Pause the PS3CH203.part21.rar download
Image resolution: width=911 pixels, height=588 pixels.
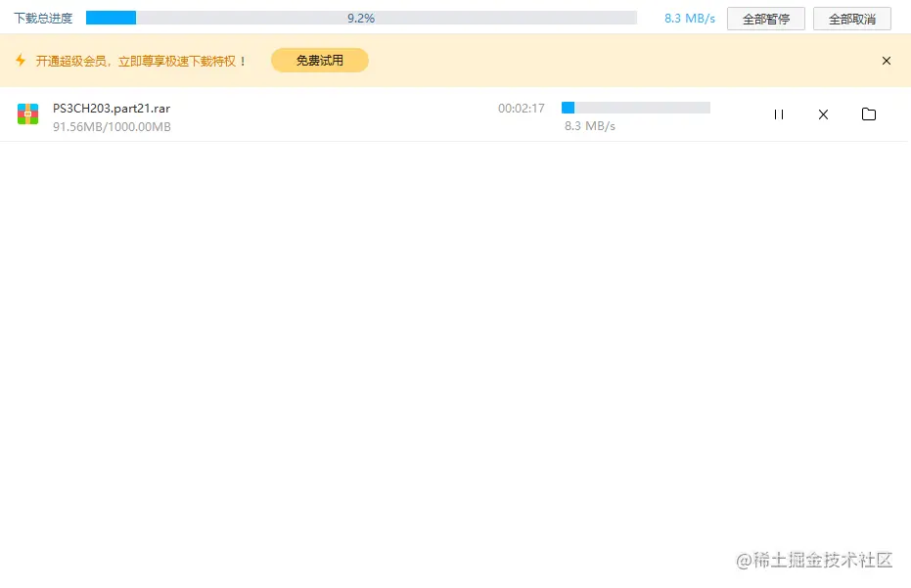[x=779, y=114]
